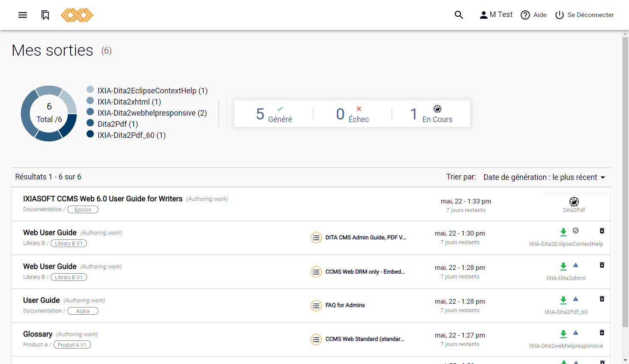Delete the IXIA-Dita2EclipseContextHelp output
The height and width of the screenshot is (364, 629).
pyautogui.click(x=602, y=231)
